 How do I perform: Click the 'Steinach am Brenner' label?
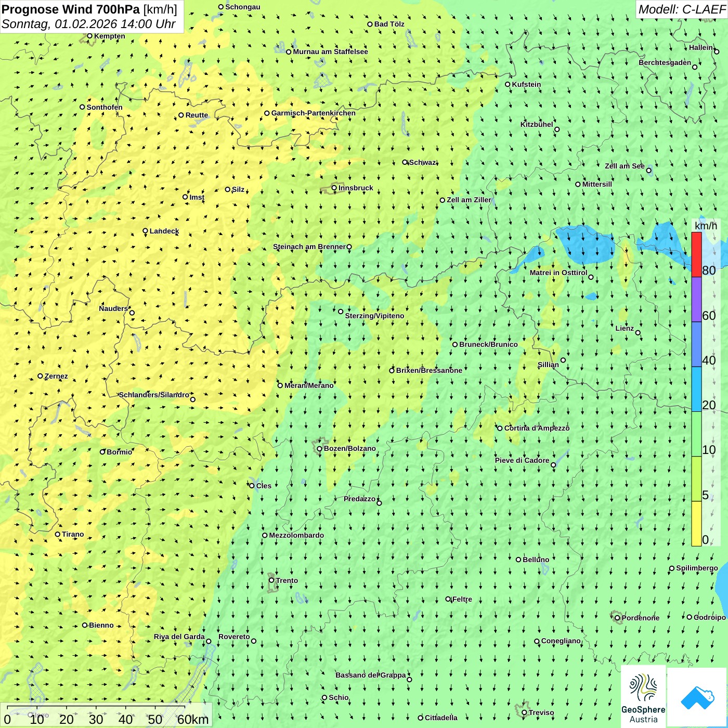(309, 246)
